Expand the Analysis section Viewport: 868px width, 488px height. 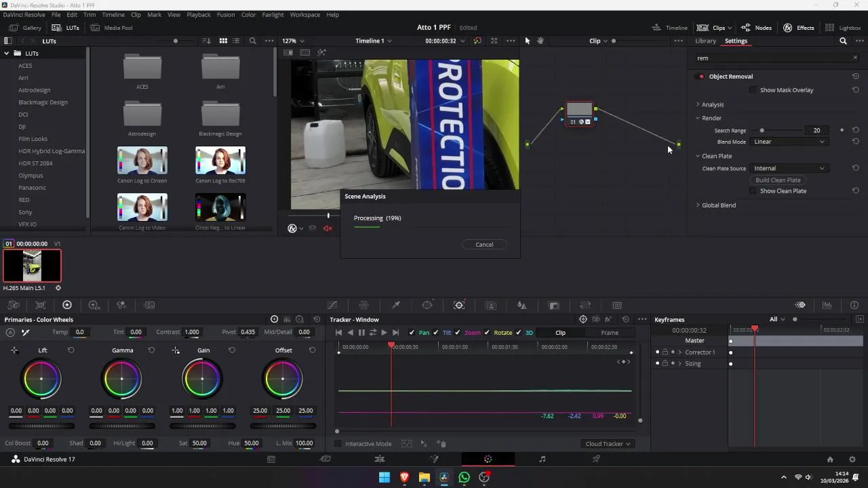pos(697,104)
